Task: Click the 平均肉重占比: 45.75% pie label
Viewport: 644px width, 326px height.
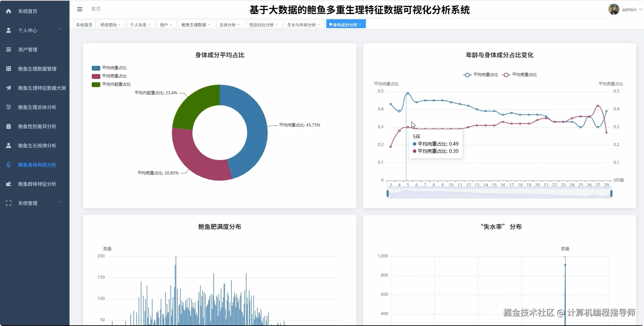Action: (x=300, y=125)
